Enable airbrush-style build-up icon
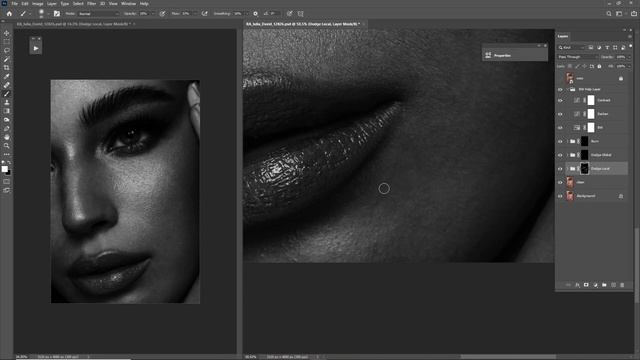The height and width of the screenshot is (360, 640). 204,13
